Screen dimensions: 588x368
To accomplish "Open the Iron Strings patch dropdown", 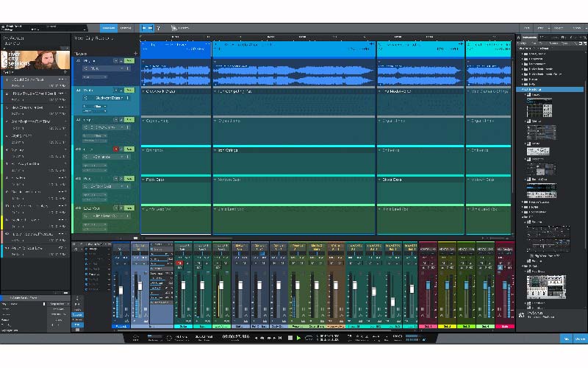I will click(x=215, y=150).
